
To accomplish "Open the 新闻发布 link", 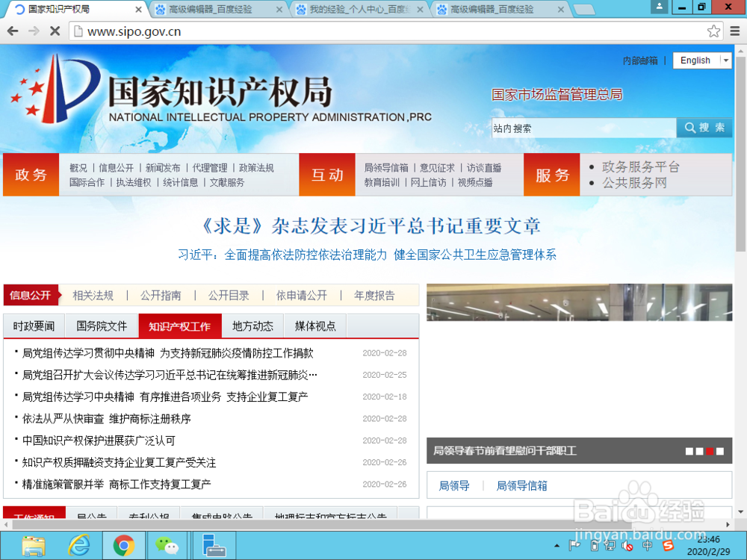I will 163,168.
